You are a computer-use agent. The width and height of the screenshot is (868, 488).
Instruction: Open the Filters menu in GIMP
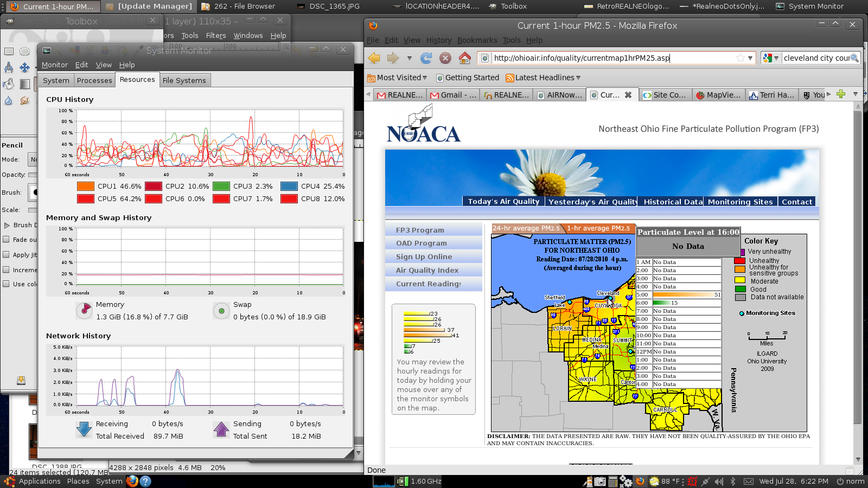(216, 35)
